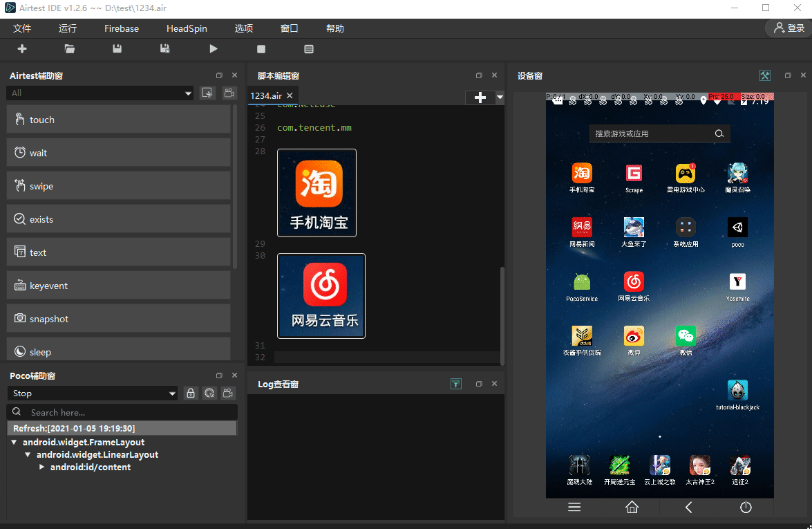Open the 选项 menu
This screenshot has height=529, width=812.
click(244, 28)
